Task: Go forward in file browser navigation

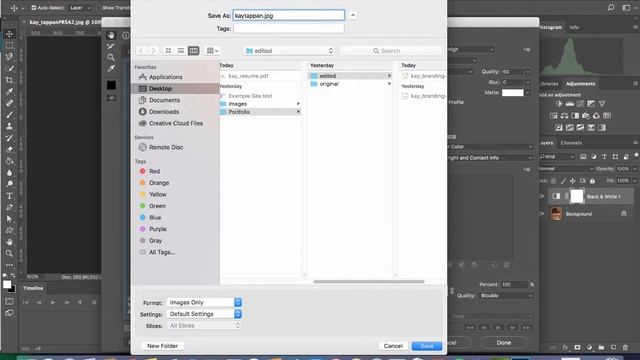Action: coord(153,51)
